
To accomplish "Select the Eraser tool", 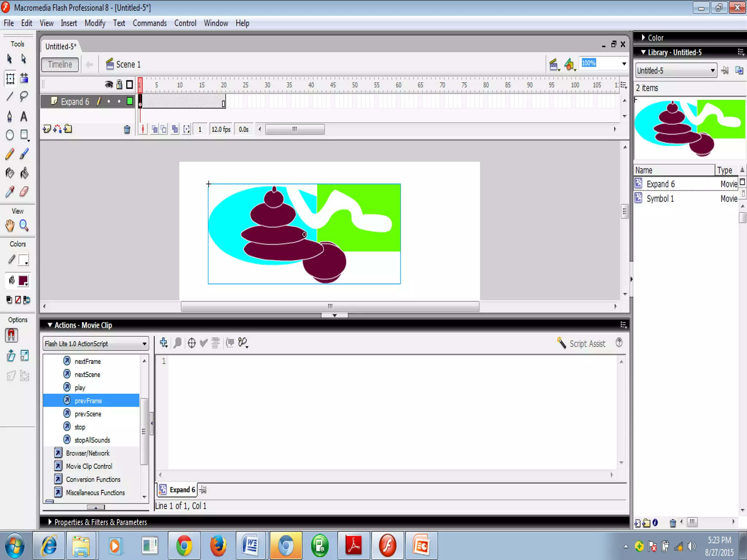I will pyautogui.click(x=24, y=192).
